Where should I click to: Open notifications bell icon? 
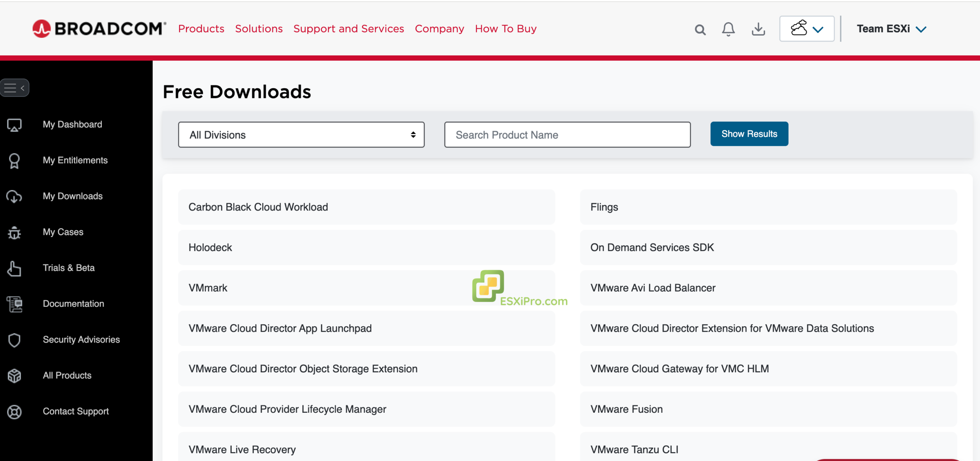click(728, 29)
